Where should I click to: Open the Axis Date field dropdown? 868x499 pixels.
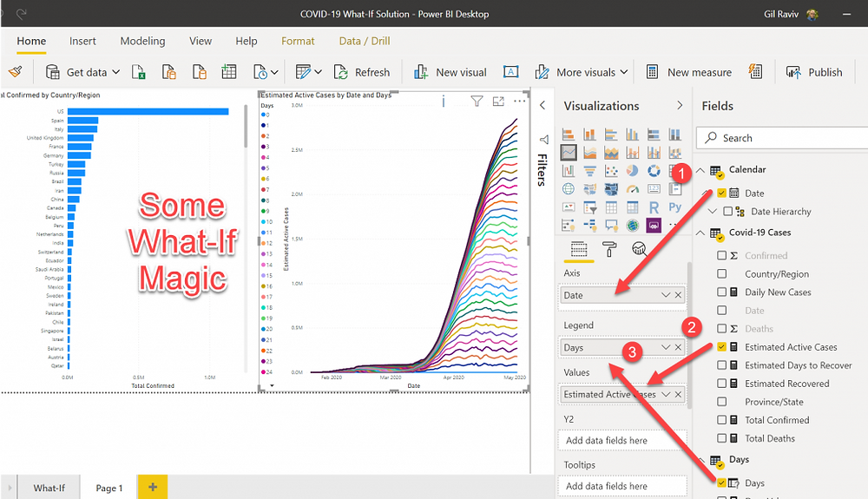666,295
